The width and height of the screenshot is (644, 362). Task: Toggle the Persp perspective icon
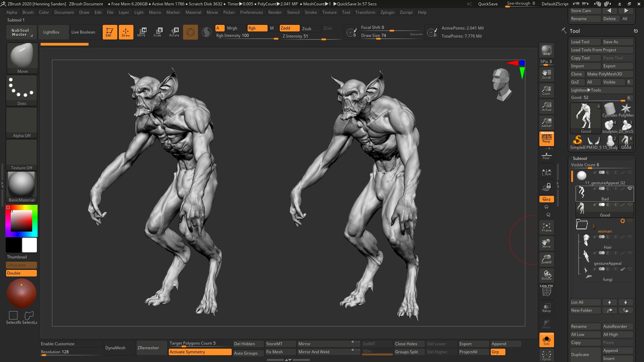[x=546, y=138]
